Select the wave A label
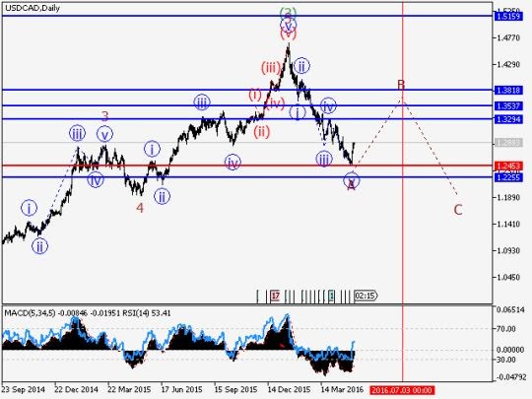Viewport: 532px width, 399px height. 351,185
